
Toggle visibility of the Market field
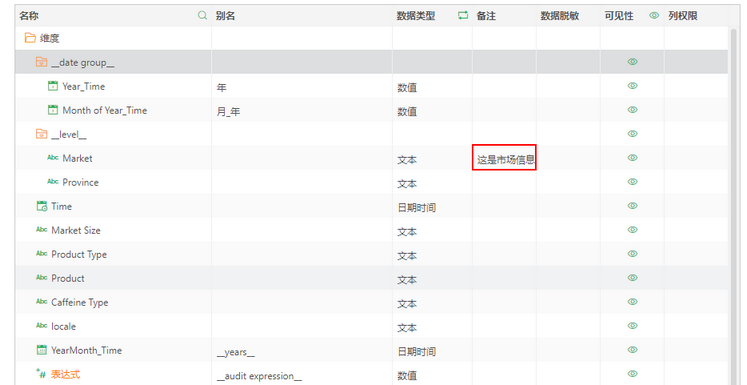click(632, 158)
